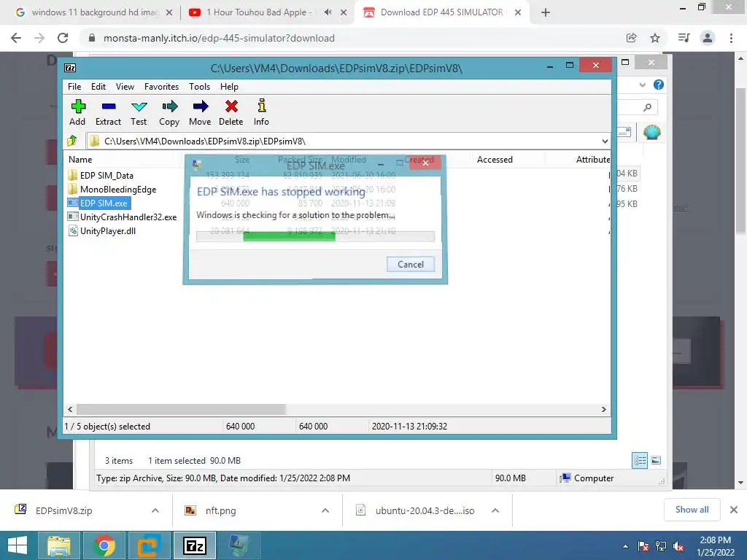
Task: Go up one folder level in 7-Zip
Action: 72,141
